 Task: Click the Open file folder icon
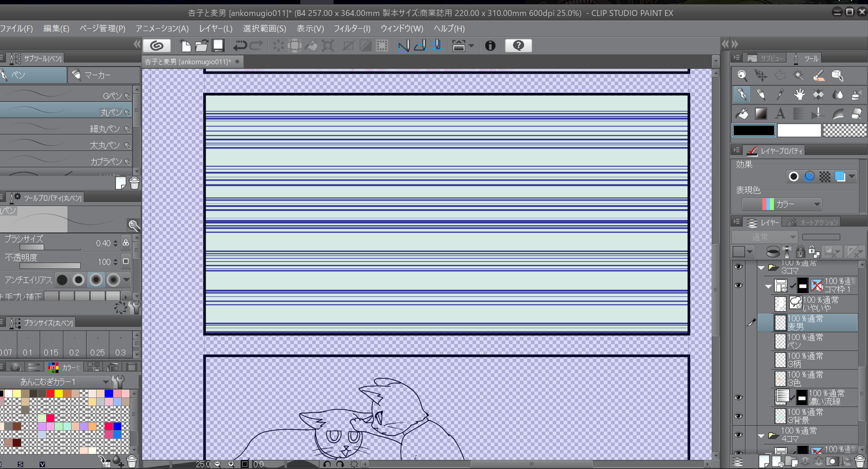click(201, 45)
